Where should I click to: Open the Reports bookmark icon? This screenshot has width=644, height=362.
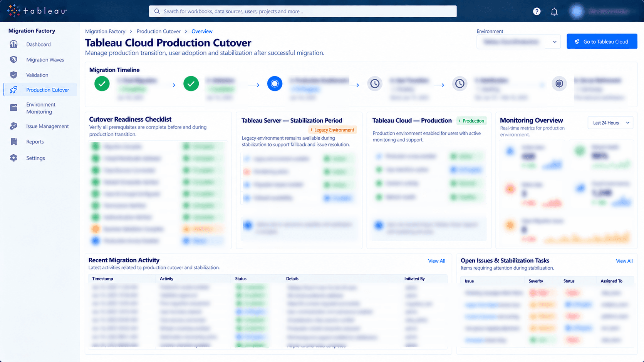(13, 142)
